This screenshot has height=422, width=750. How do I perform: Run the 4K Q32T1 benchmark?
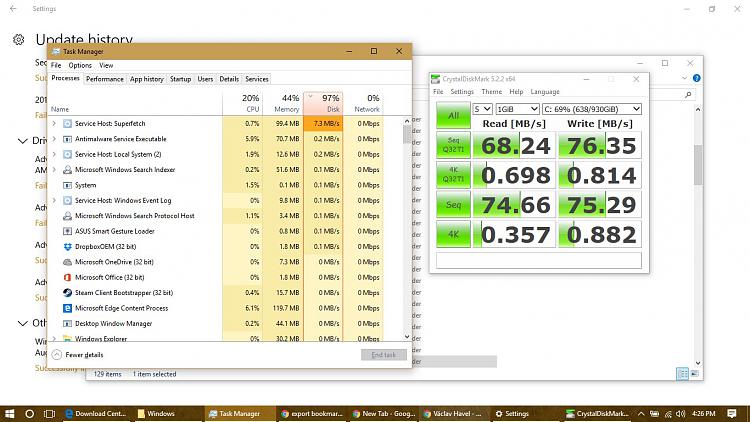(x=453, y=175)
